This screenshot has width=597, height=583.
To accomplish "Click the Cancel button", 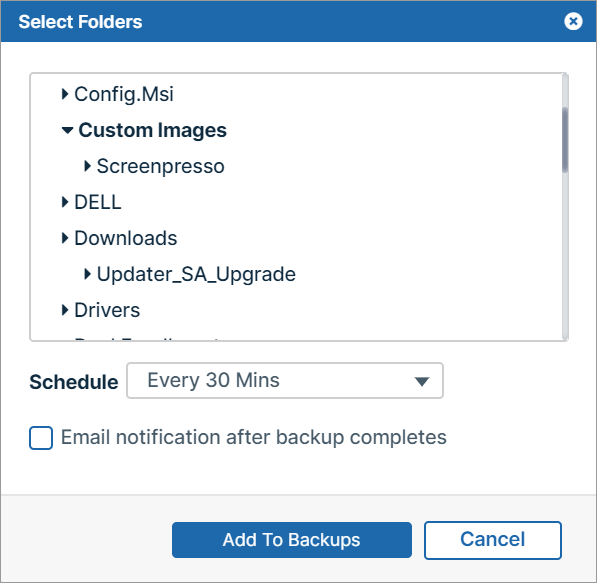I will [x=493, y=540].
